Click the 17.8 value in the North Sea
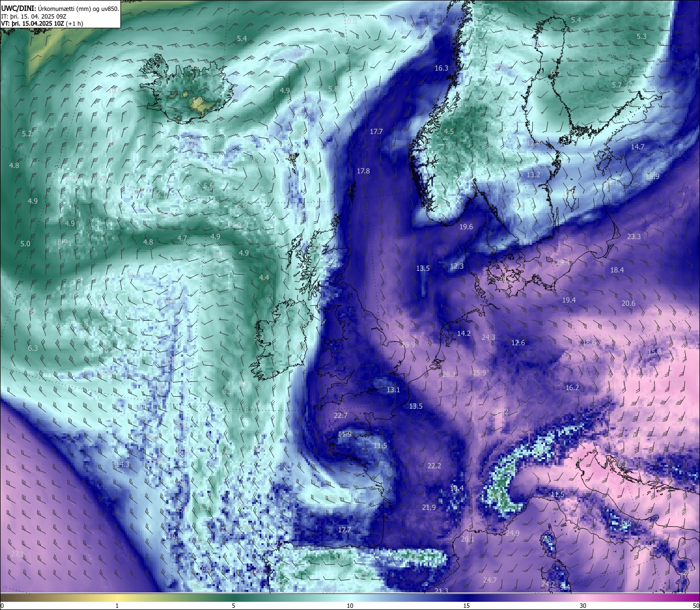The width and height of the screenshot is (700, 610). 363,171
